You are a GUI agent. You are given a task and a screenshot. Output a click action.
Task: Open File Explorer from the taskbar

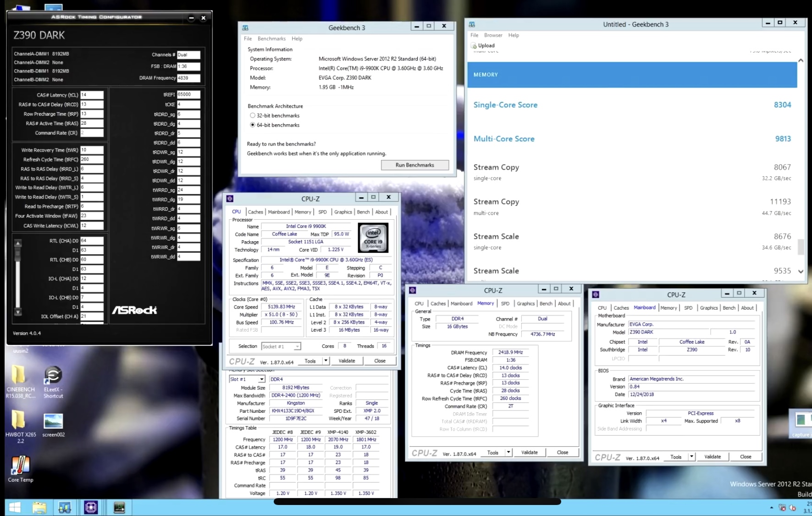click(x=39, y=507)
